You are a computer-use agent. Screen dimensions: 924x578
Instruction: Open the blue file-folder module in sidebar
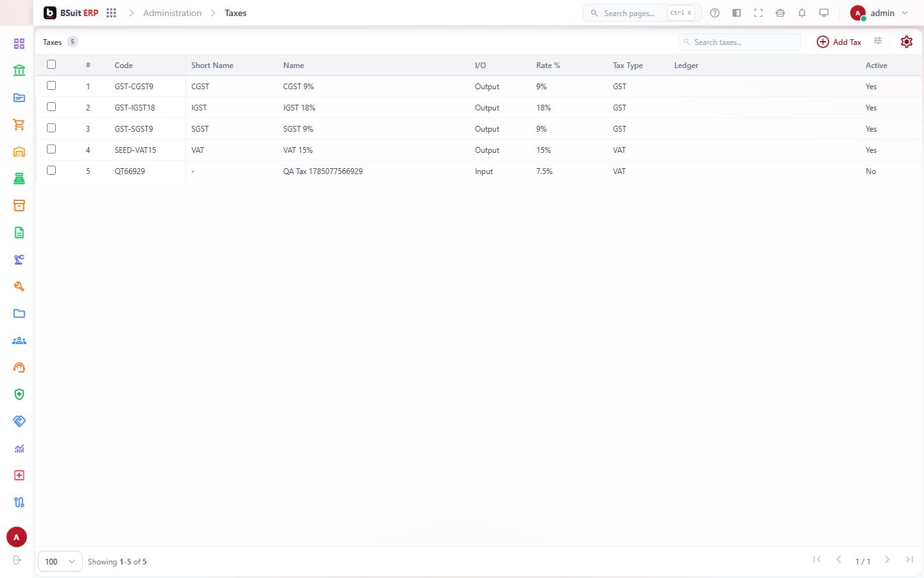[x=19, y=98]
